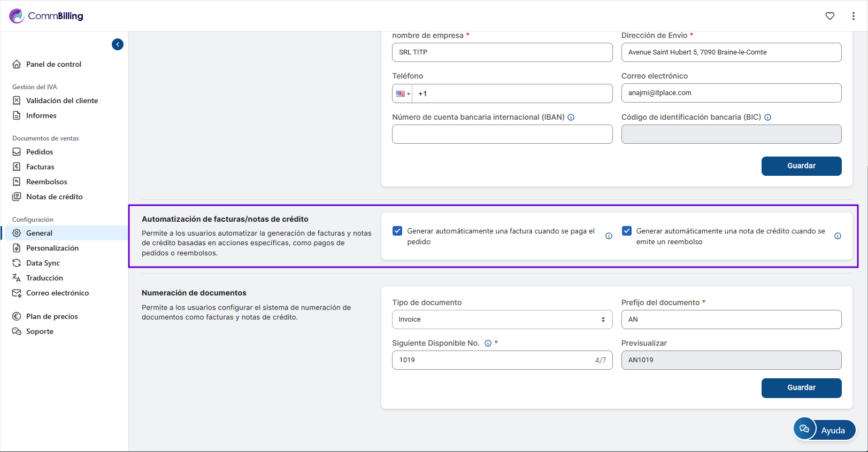Open Panel de control page
This screenshot has width=868, height=452.
(53, 64)
